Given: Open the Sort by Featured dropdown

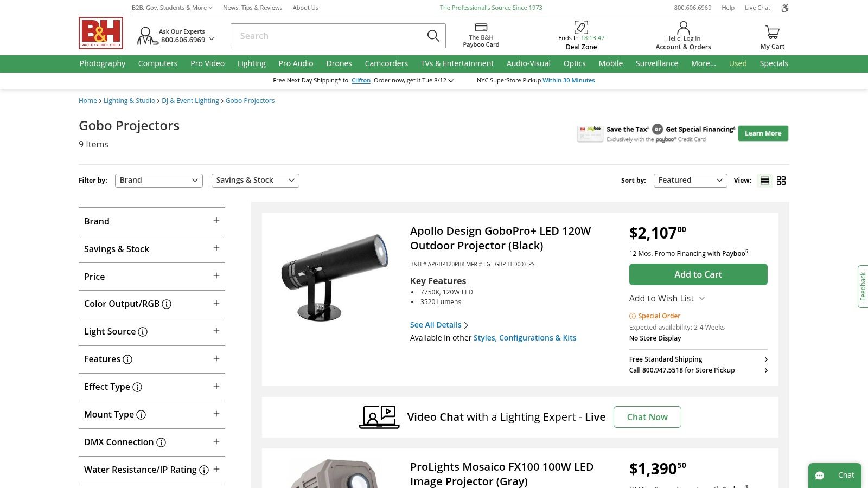Looking at the screenshot, I should tap(690, 181).
